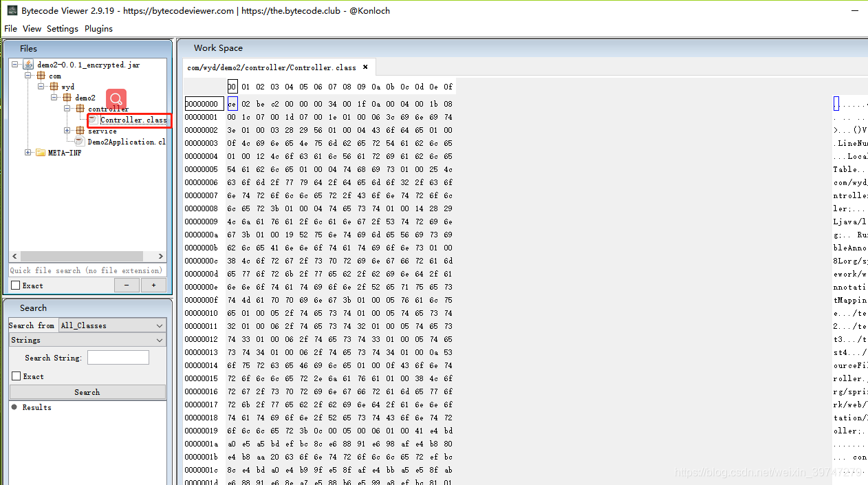Click the package icon next to wyd

pos(54,87)
